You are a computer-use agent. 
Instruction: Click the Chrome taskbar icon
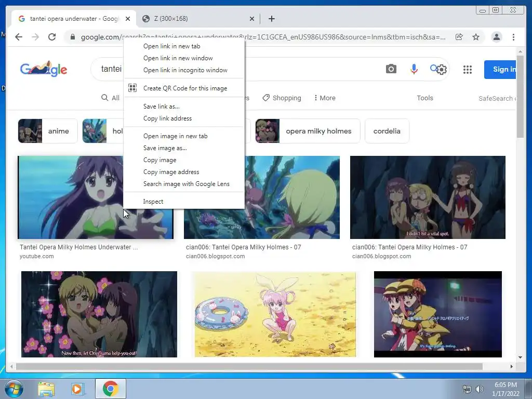(x=110, y=389)
